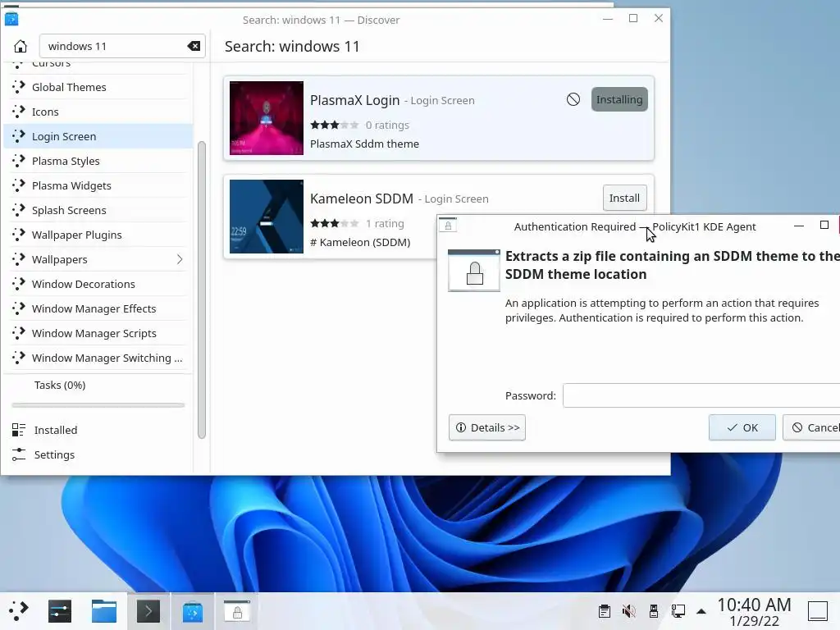
Task: Open the KDE application launcher
Action: [18, 610]
